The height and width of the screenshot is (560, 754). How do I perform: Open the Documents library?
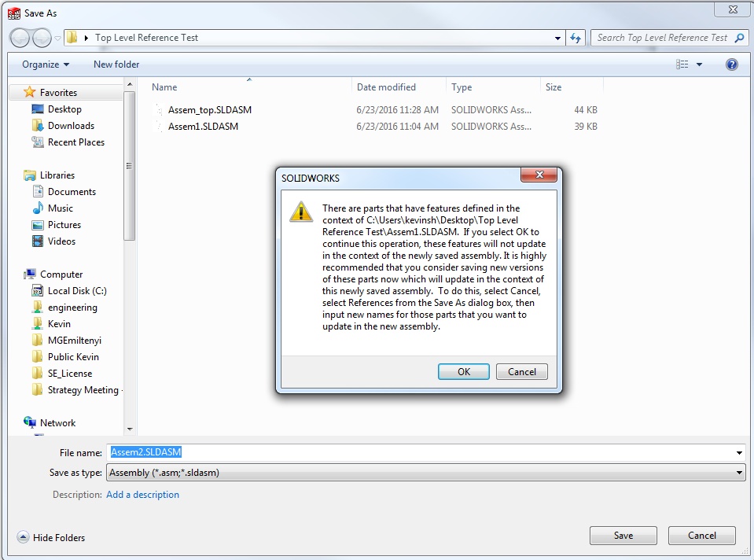72,191
